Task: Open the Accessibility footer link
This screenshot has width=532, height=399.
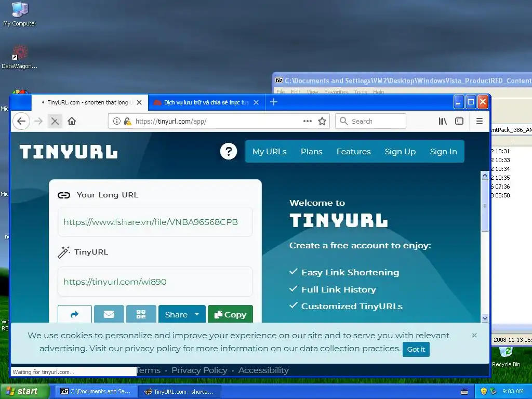Action: pos(263,370)
